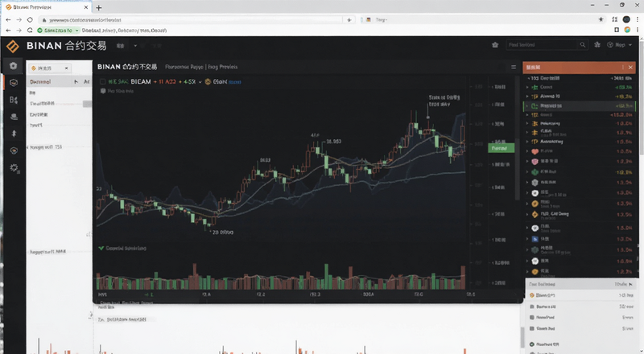This screenshot has height=354, width=644.
Task: Click the puzzle icon right of header search
Action: (x=597, y=45)
